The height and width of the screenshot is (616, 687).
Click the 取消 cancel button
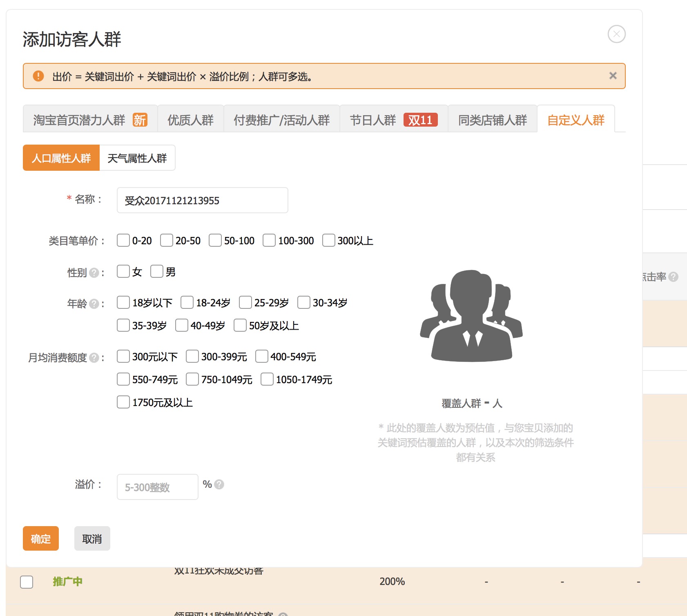tap(92, 538)
